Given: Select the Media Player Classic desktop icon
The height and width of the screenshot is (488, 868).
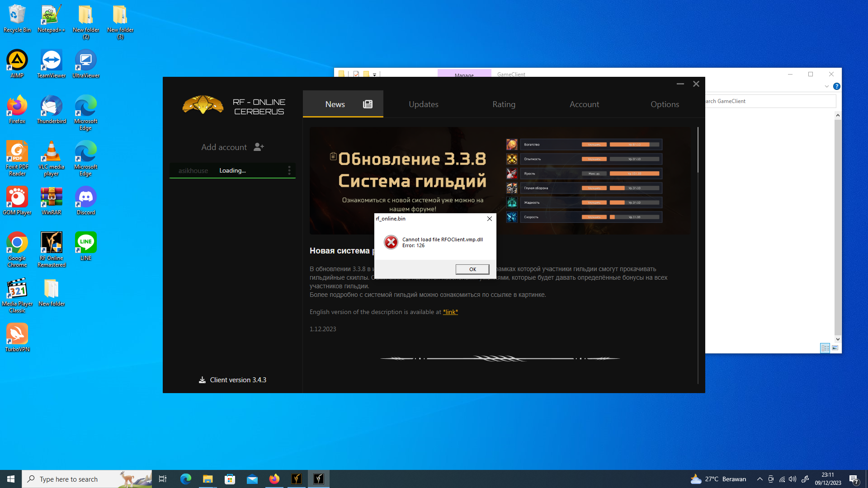Looking at the screenshot, I should point(17,296).
